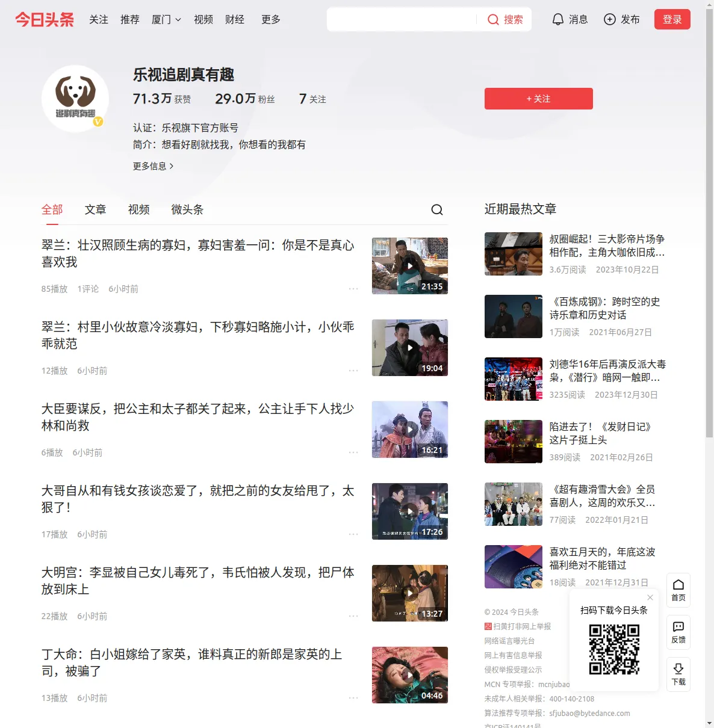Screen dimensions: 714x728
Task: Play the 13:27 video thumbnail
Action: pyautogui.click(x=410, y=593)
